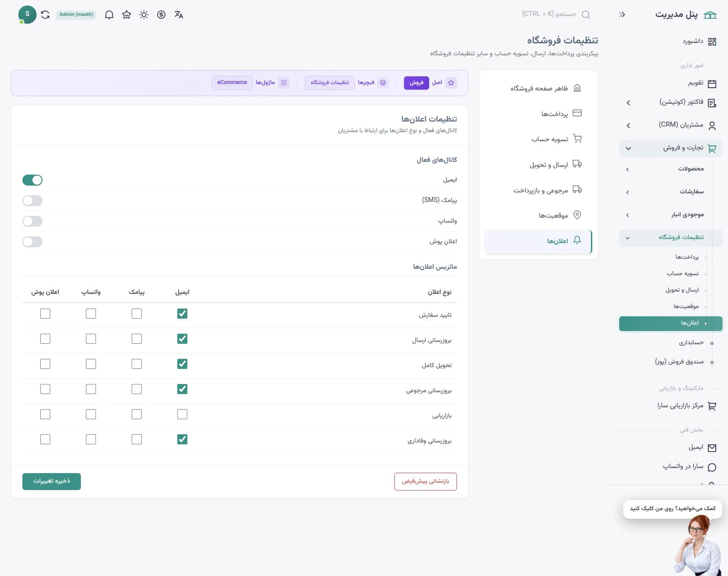The height and width of the screenshot is (576, 728).
Task: Click the eCommerce breadcrumb chip
Action: [x=232, y=83]
